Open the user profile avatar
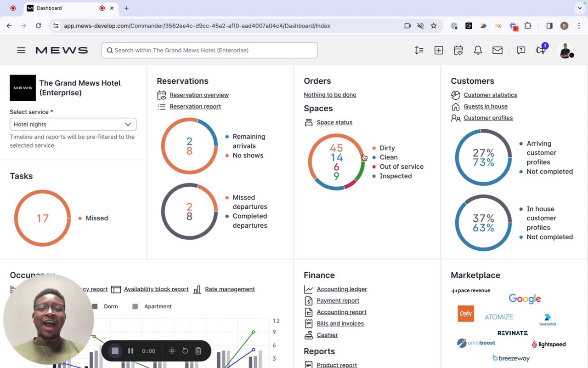Viewport: 588px width, 368px height. click(x=565, y=50)
